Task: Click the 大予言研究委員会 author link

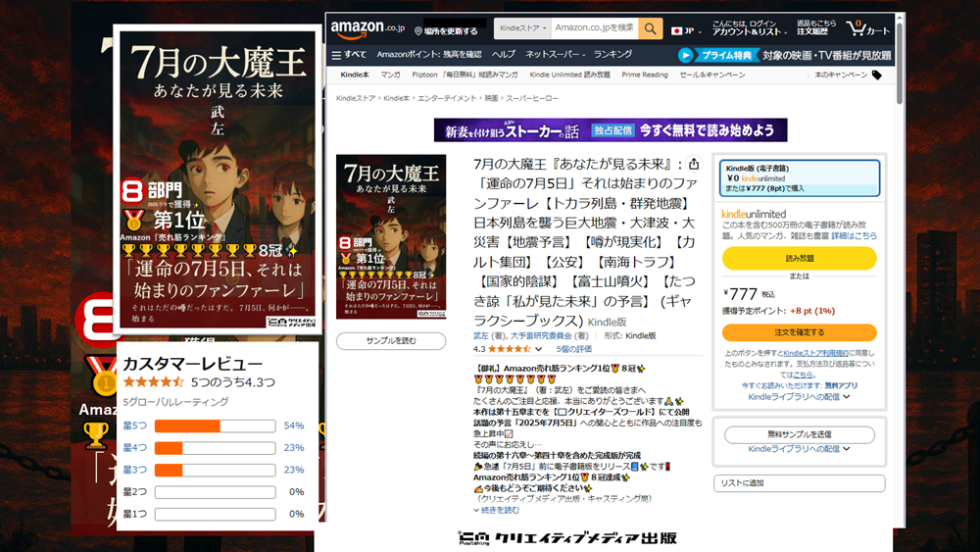Action: 541,335
